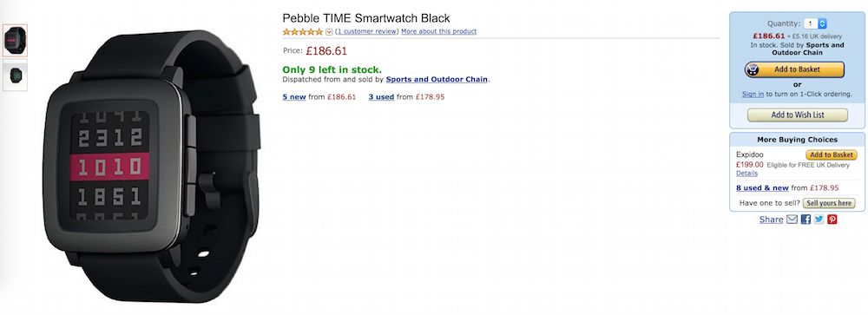Open the Quantity dropdown
868x315 pixels.
pos(815,23)
